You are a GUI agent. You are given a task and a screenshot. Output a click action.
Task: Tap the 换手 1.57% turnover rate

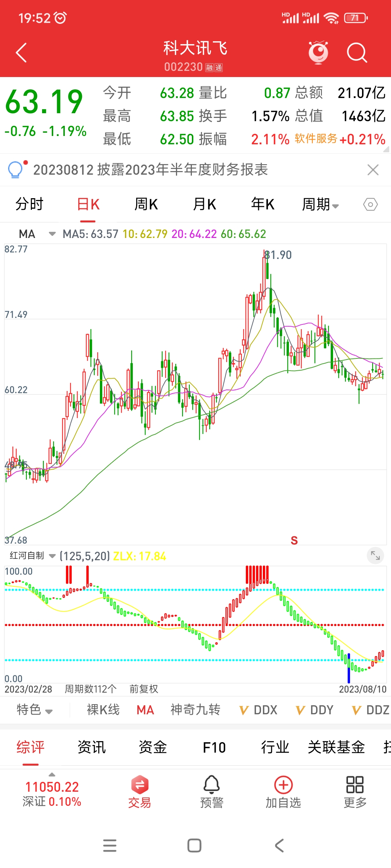[x=244, y=116]
